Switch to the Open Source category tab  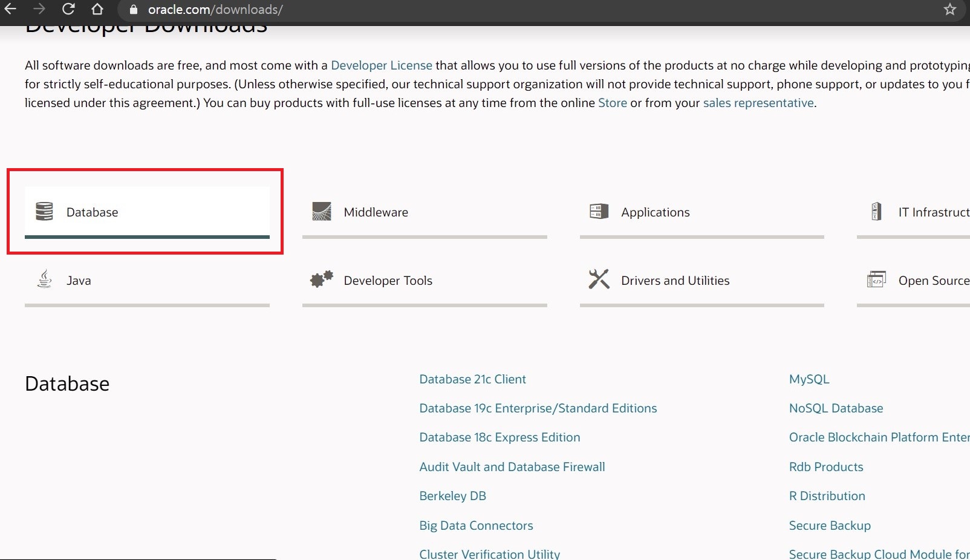coord(913,281)
